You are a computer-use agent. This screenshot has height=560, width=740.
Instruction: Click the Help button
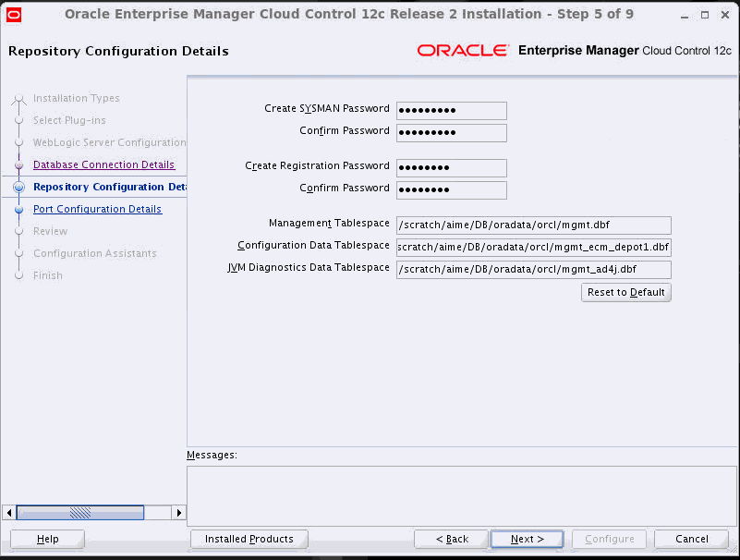(47, 539)
